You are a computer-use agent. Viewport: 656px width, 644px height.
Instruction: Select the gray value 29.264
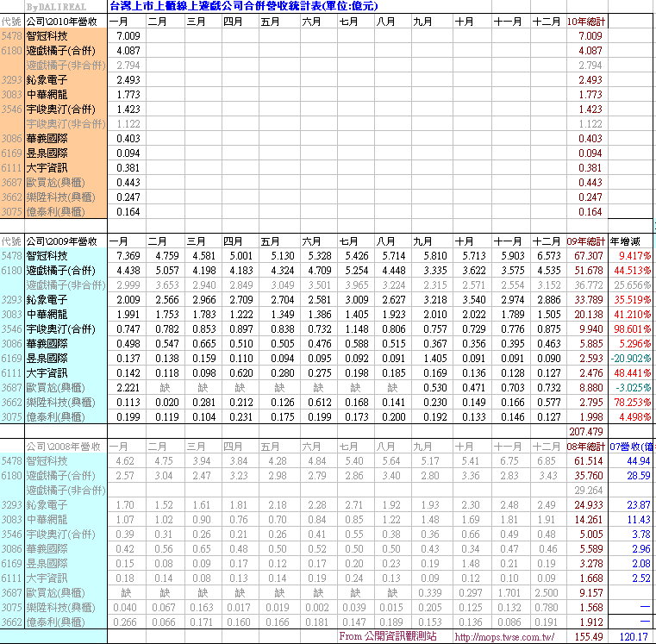[588, 491]
